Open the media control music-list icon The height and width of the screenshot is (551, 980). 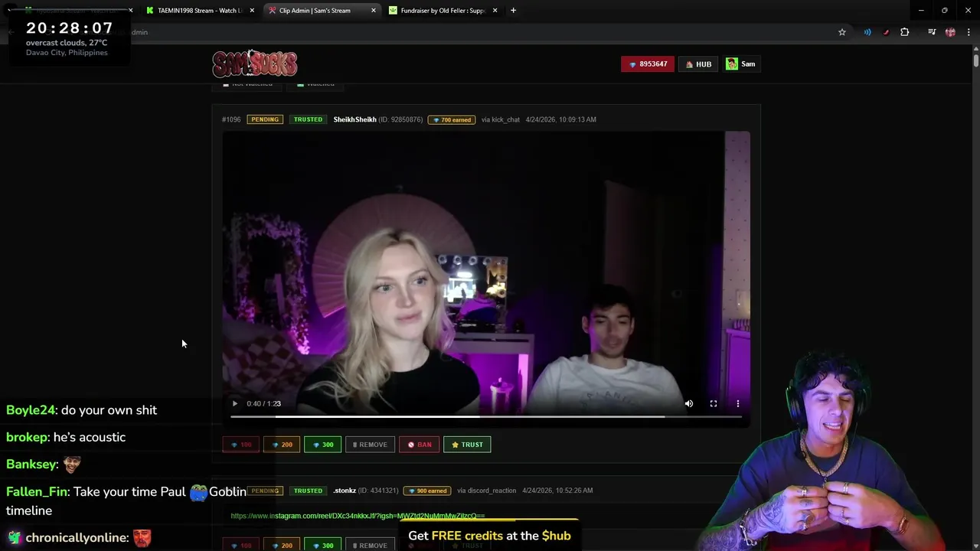pyautogui.click(x=932, y=32)
